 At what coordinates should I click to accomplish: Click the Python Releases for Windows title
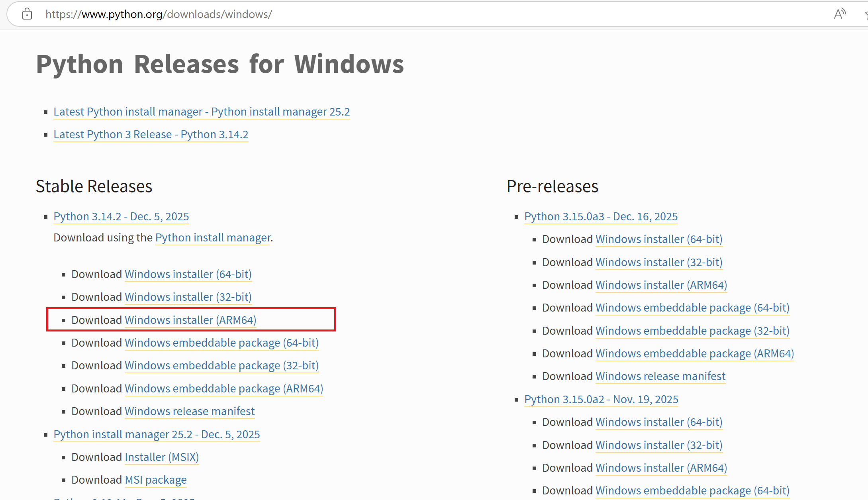(x=220, y=64)
